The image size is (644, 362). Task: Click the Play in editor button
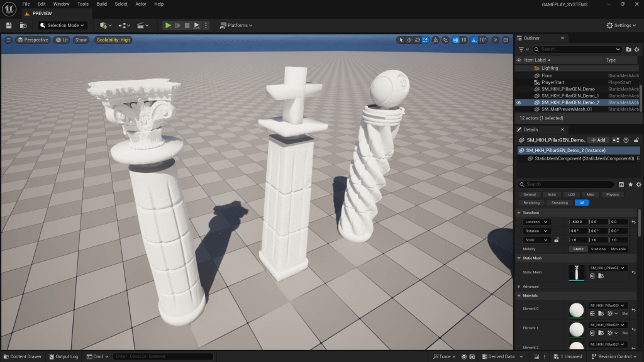point(167,25)
